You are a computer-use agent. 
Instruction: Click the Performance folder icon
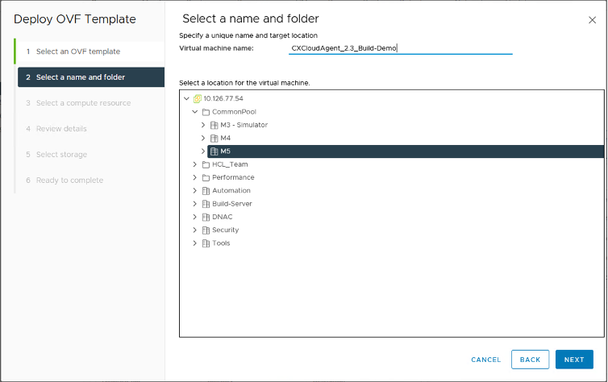(206, 178)
